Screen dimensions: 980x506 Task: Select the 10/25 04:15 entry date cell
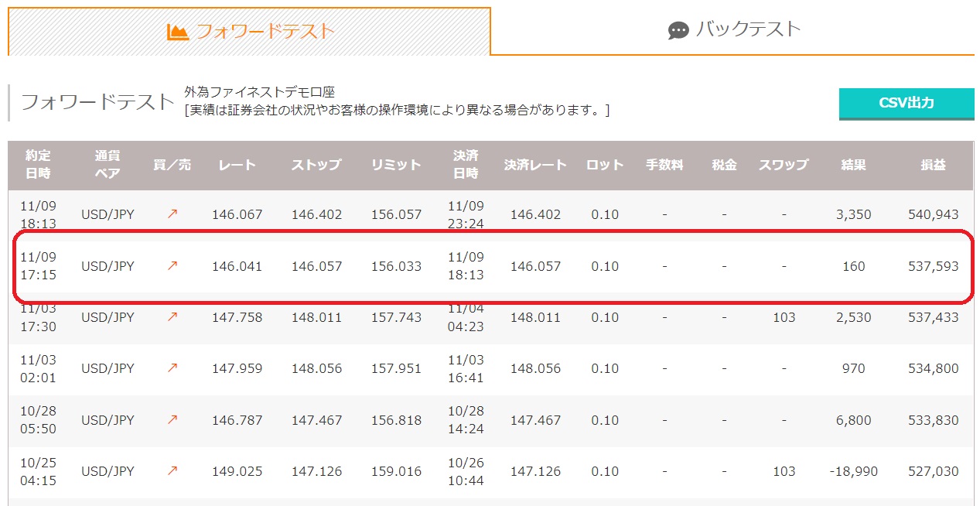[x=38, y=471]
